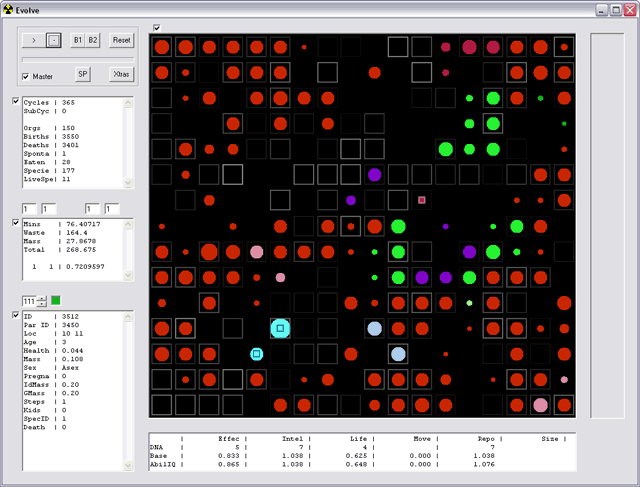Click the 'Total | 268.675' line

tap(60, 250)
